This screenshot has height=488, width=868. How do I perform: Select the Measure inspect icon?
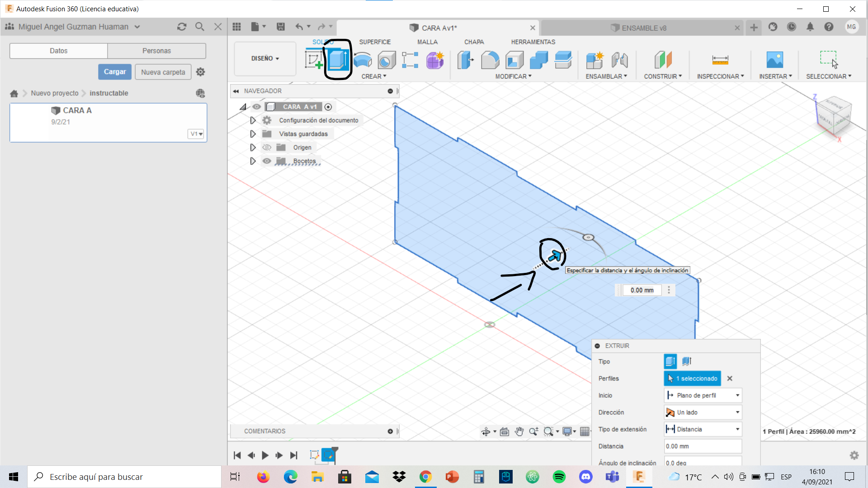(720, 60)
